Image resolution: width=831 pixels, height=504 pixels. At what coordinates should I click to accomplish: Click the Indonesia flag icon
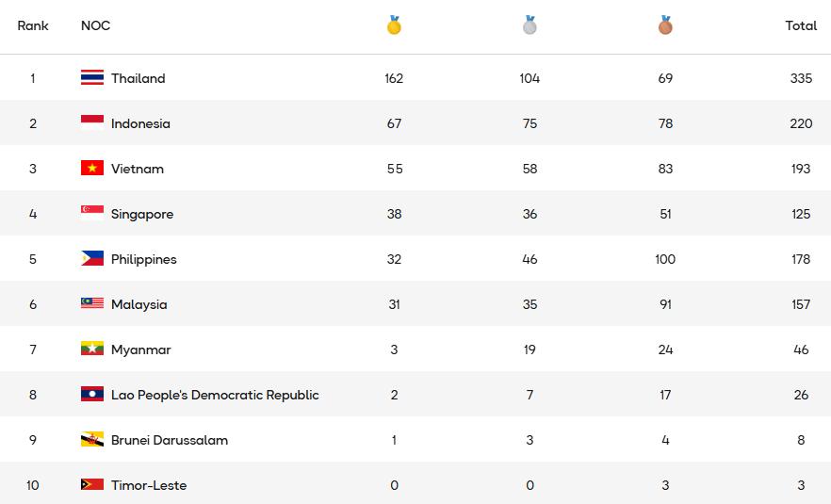coord(92,123)
